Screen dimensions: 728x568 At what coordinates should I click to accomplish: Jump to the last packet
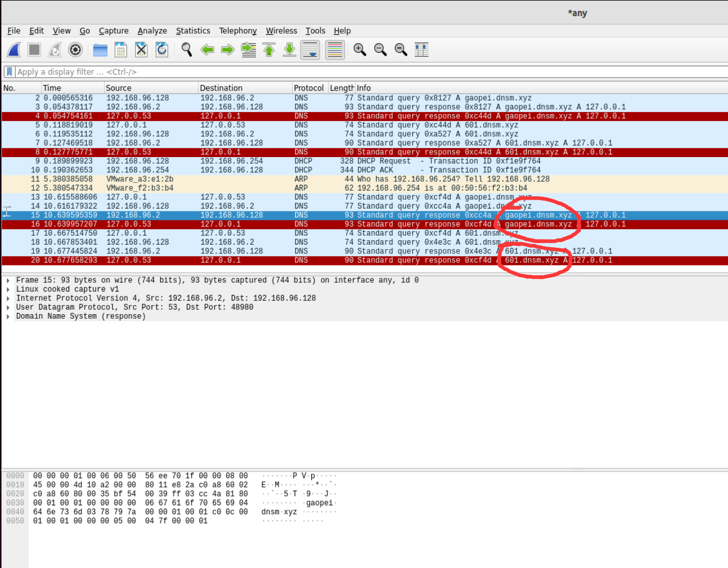[289, 50]
